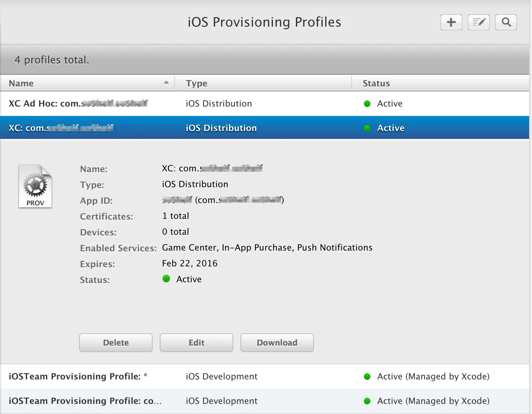532x414 pixels.
Task: Click the edit pencil icon in header
Action: [478, 22]
